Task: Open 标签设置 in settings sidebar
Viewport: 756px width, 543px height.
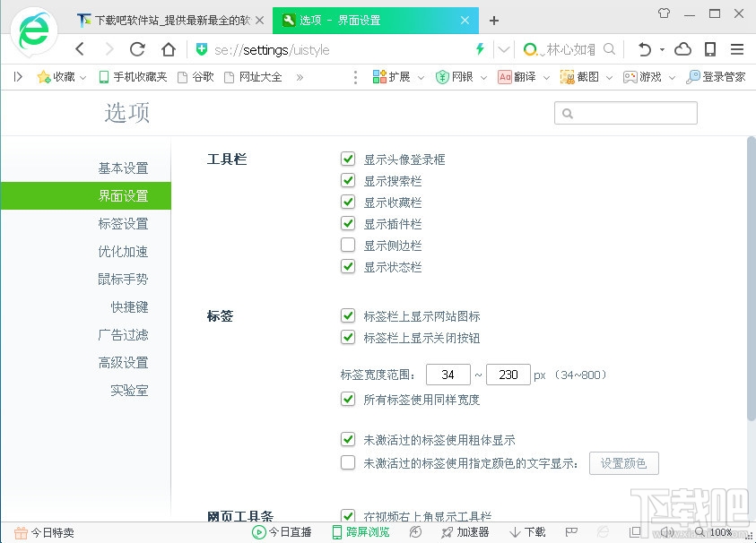Action: click(x=123, y=223)
